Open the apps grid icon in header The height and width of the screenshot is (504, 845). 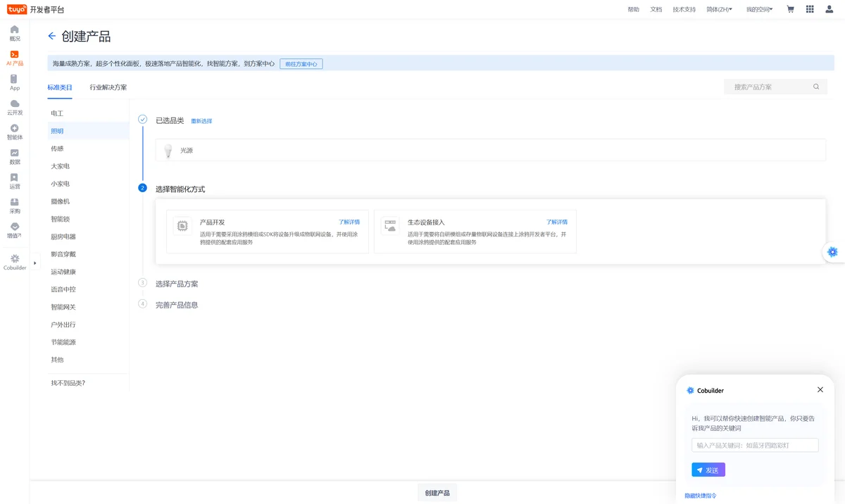(x=810, y=9)
